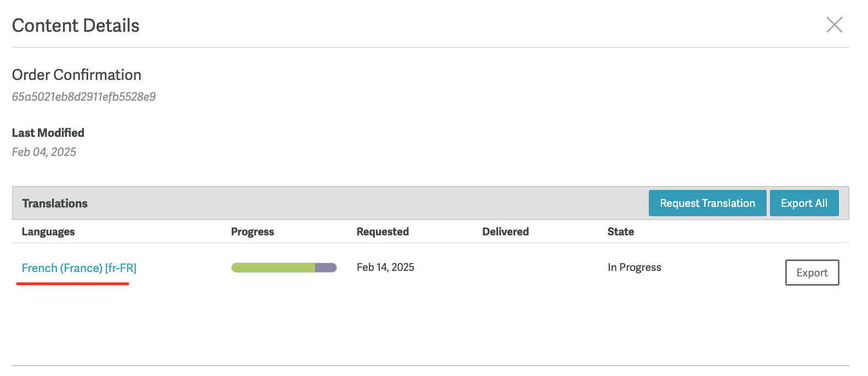Select the State column header

pos(620,232)
